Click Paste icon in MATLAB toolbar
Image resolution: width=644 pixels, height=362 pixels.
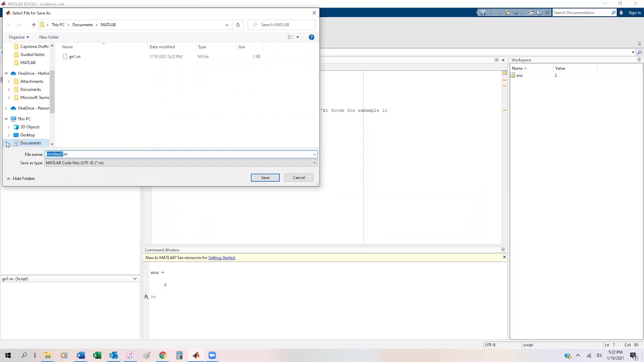coord(507,13)
